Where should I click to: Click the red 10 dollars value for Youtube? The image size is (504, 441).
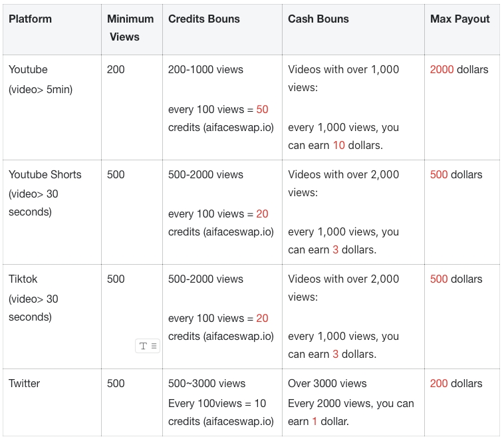click(339, 146)
